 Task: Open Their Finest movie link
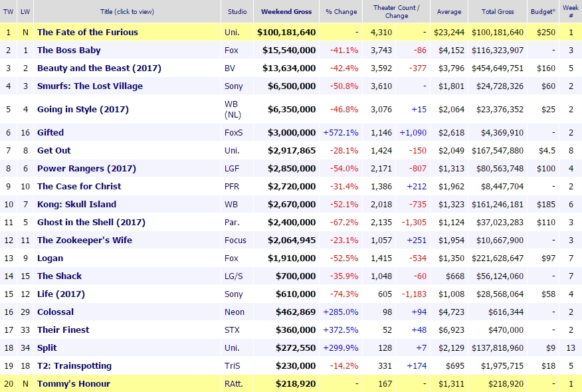click(63, 330)
